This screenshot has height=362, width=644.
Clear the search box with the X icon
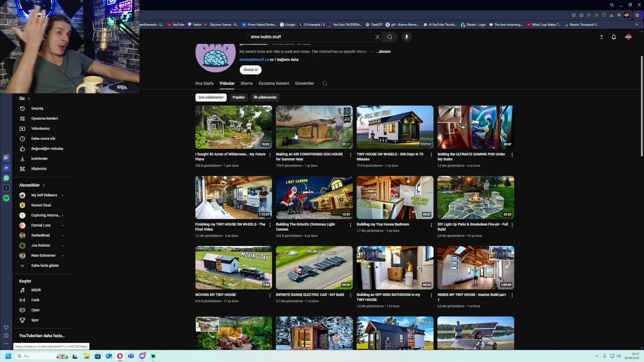click(377, 37)
